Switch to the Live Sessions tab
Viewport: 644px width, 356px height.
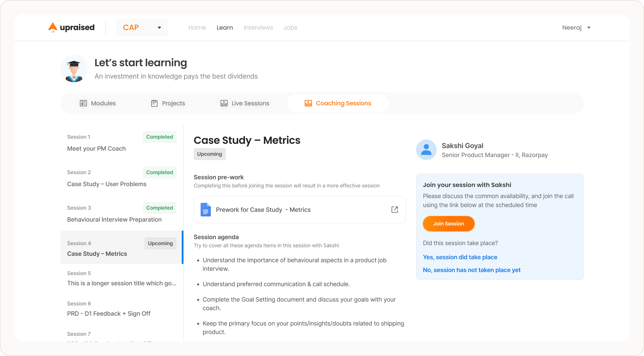coord(244,103)
